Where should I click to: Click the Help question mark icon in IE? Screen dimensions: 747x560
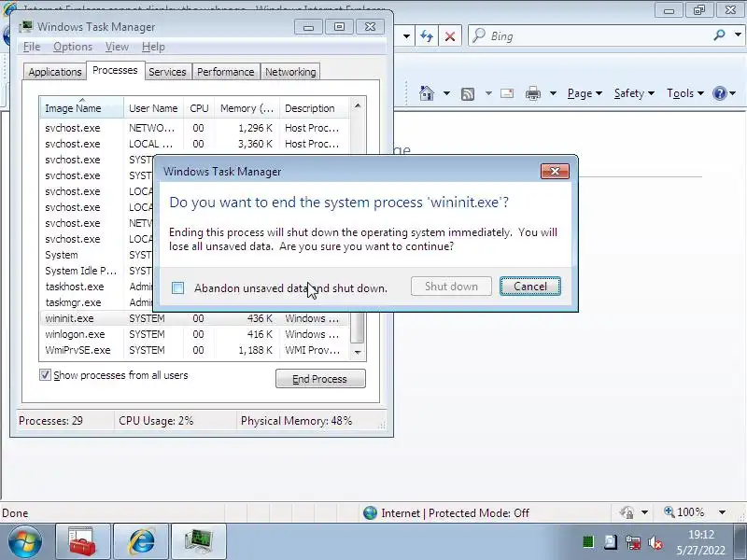tap(719, 93)
